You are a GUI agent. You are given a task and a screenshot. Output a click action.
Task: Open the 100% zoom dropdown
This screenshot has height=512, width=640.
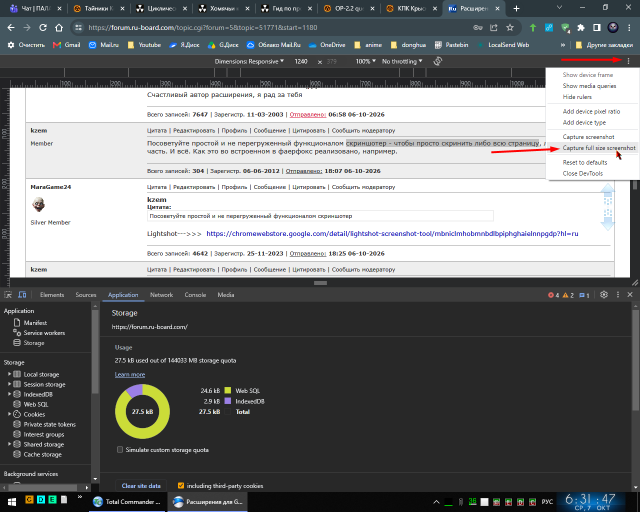(365, 61)
